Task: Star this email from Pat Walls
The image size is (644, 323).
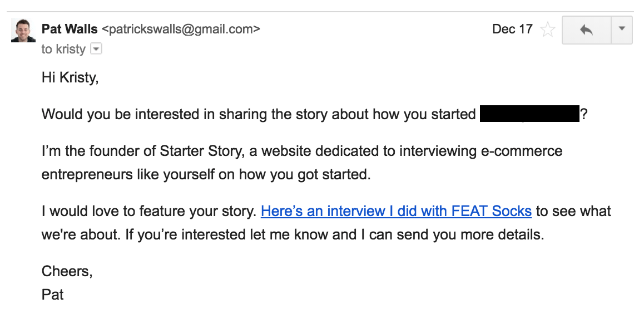Action: point(547,30)
